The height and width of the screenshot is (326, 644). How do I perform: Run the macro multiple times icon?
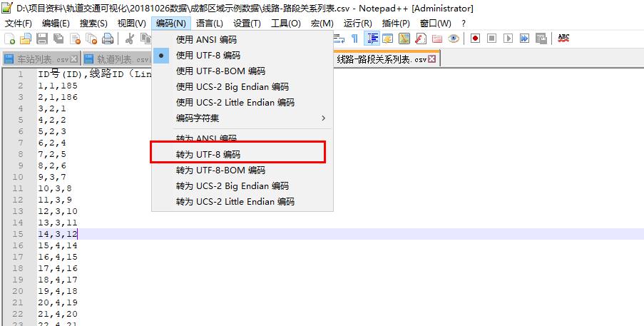coord(524,39)
